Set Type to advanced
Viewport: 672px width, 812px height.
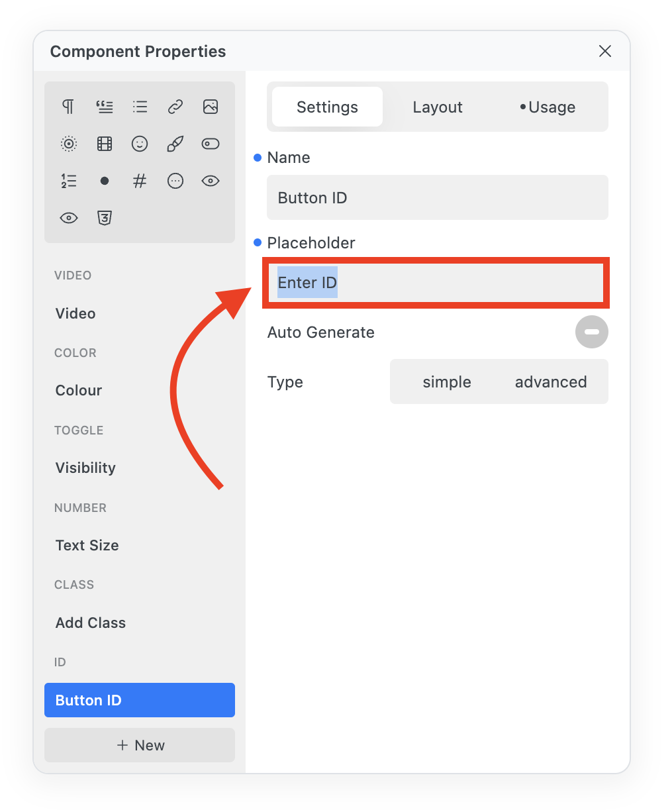[551, 382]
